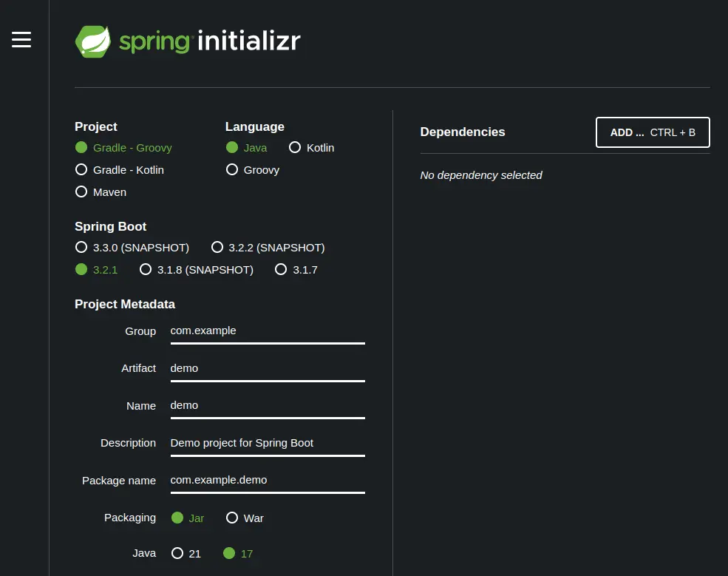Select Gradle - Kotlin project type

(x=119, y=170)
